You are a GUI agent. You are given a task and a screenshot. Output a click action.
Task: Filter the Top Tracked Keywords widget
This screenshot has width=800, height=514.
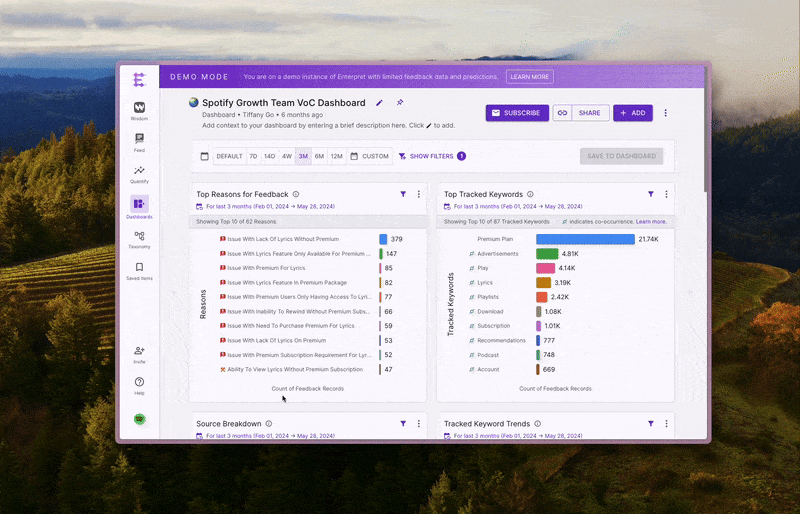click(x=651, y=194)
